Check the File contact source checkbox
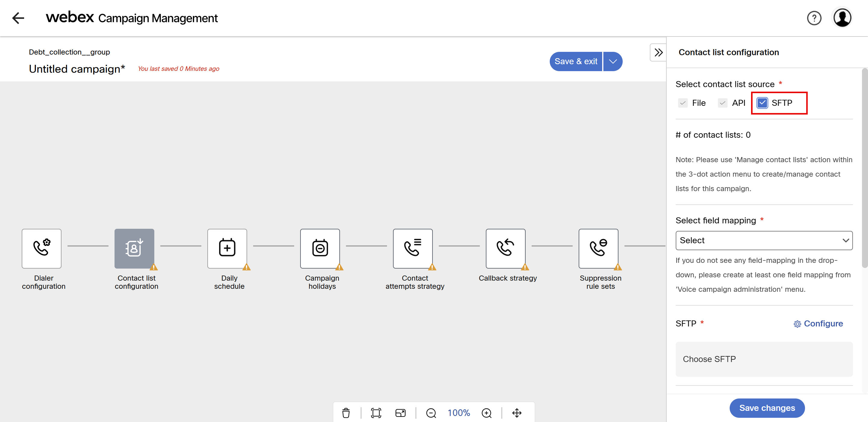The height and width of the screenshot is (422, 868). tap(683, 103)
